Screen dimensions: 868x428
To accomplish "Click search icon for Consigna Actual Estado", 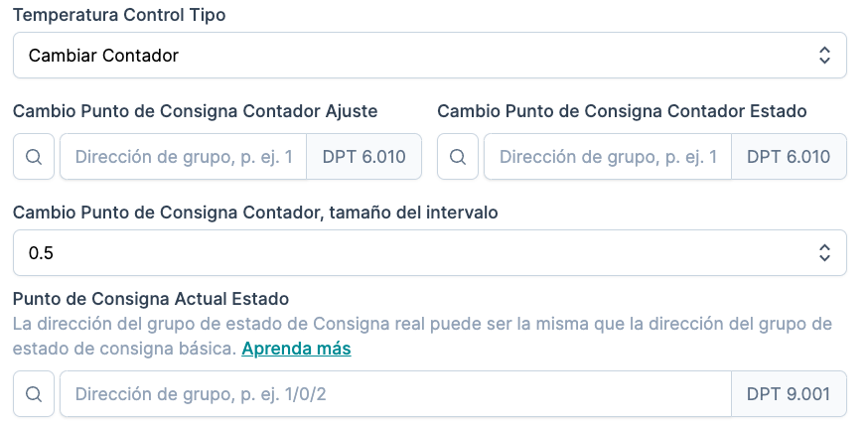I will pos(34,394).
